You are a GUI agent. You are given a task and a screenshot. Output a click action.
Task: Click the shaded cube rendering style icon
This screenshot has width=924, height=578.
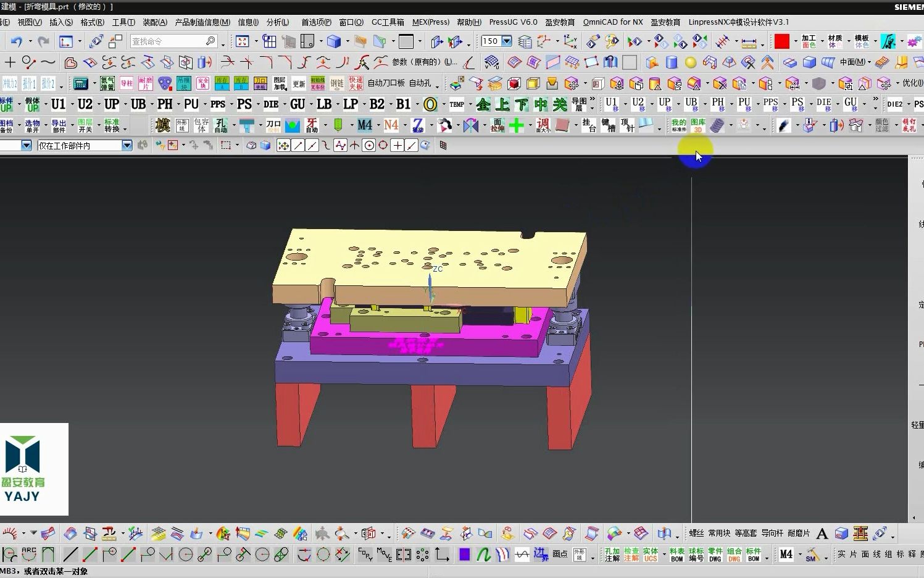(334, 41)
